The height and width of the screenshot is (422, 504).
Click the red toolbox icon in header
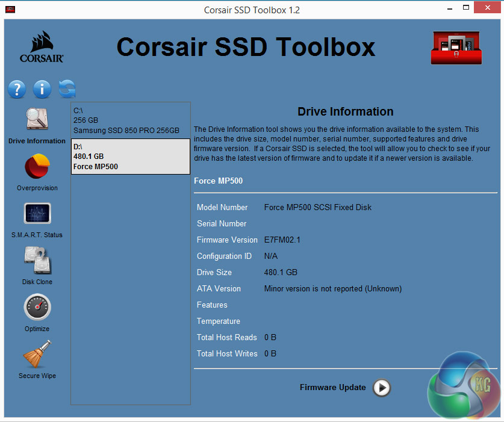tap(456, 47)
